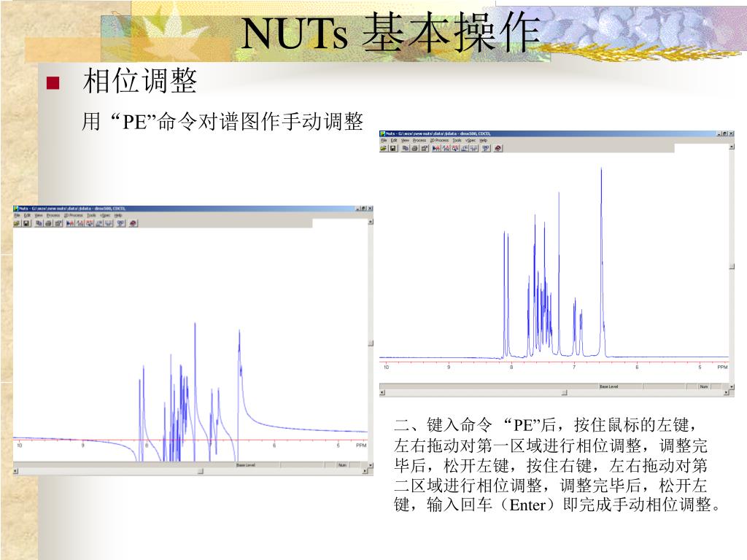Click the Save disk icon in right Nuts window

[x=393, y=148]
